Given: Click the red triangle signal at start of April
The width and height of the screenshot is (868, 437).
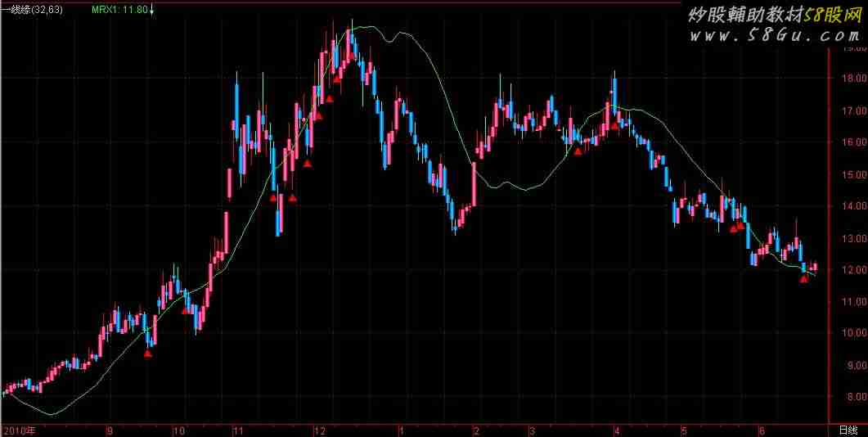Looking at the screenshot, I should (x=614, y=126).
